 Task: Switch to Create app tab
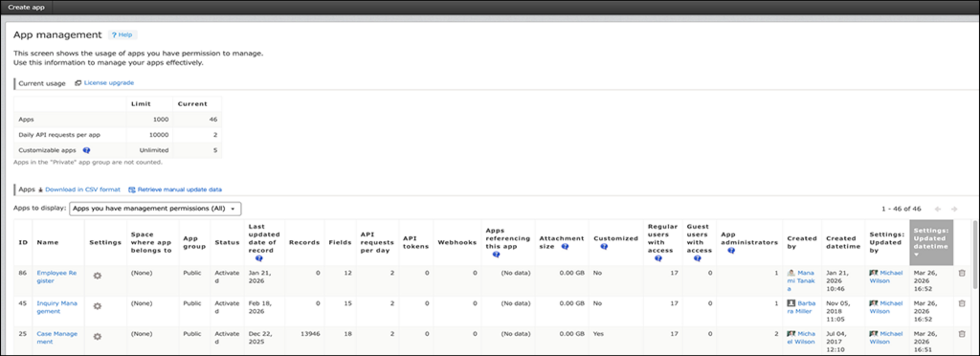tap(27, 7)
